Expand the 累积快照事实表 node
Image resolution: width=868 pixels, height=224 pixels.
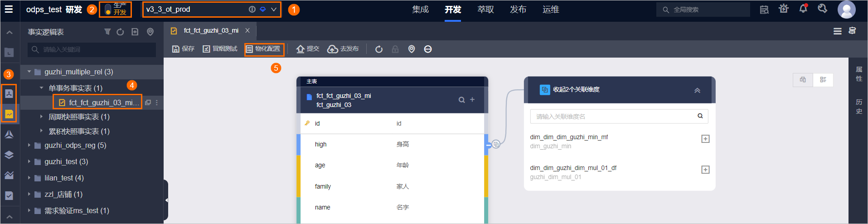pos(41,131)
